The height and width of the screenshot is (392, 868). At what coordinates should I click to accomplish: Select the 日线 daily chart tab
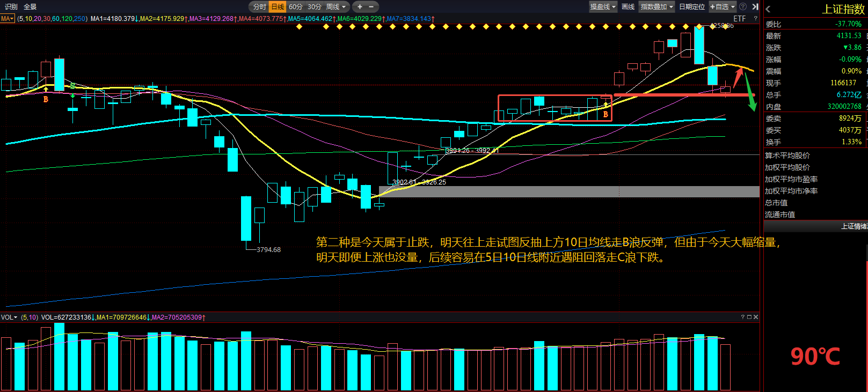(x=278, y=6)
